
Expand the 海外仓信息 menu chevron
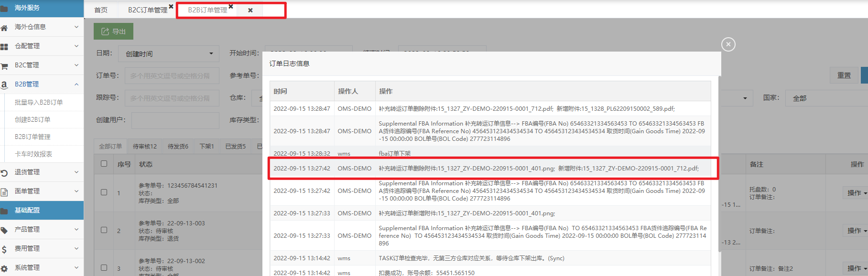pos(76,27)
